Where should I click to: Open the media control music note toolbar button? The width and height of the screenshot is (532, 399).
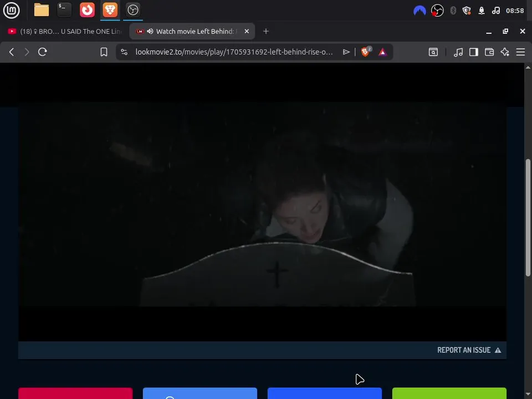click(458, 52)
